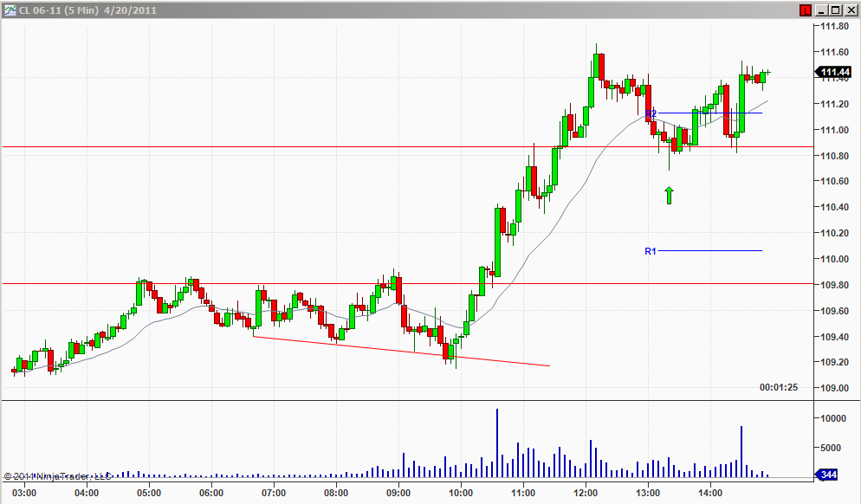Click the 109.80 price axis label
The image size is (861, 504).
835,285
